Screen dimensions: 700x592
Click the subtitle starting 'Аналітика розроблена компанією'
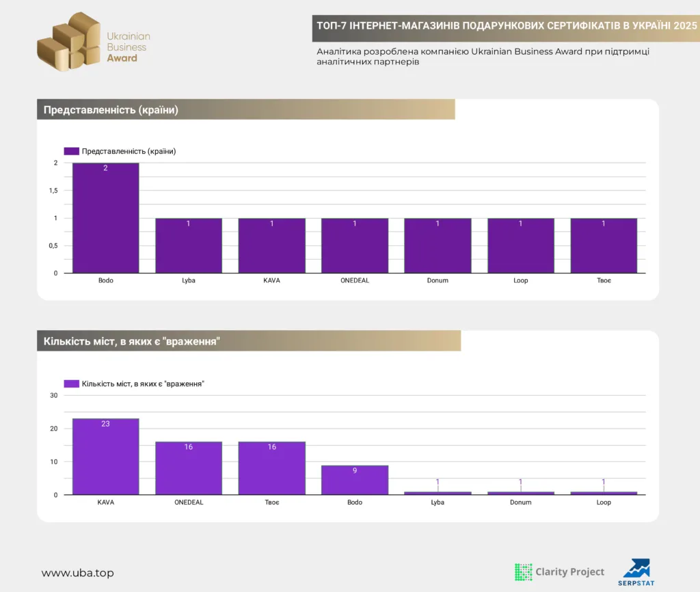(x=483, y=57)
